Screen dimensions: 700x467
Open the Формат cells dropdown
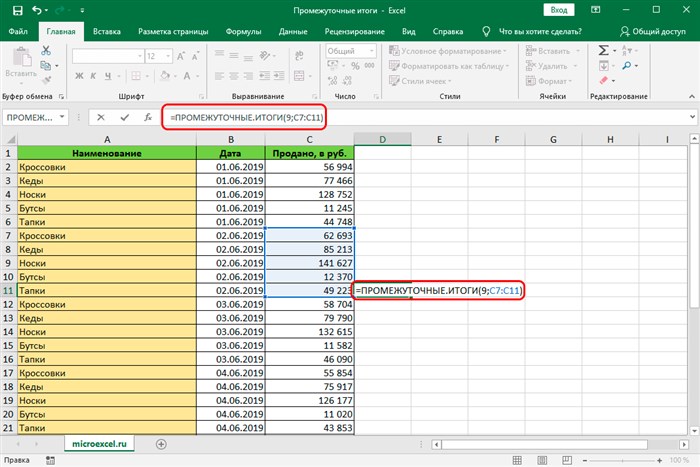(549, 81)
